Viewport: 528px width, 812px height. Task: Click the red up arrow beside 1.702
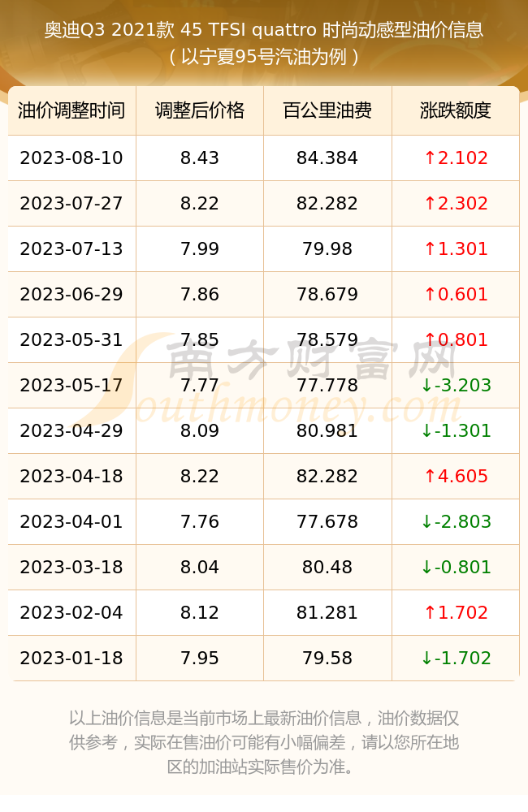coord(430,612)
